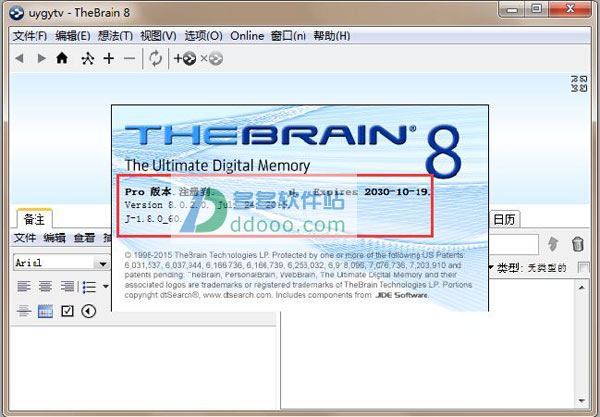Click the bulleted list icon

coord(90,287)
